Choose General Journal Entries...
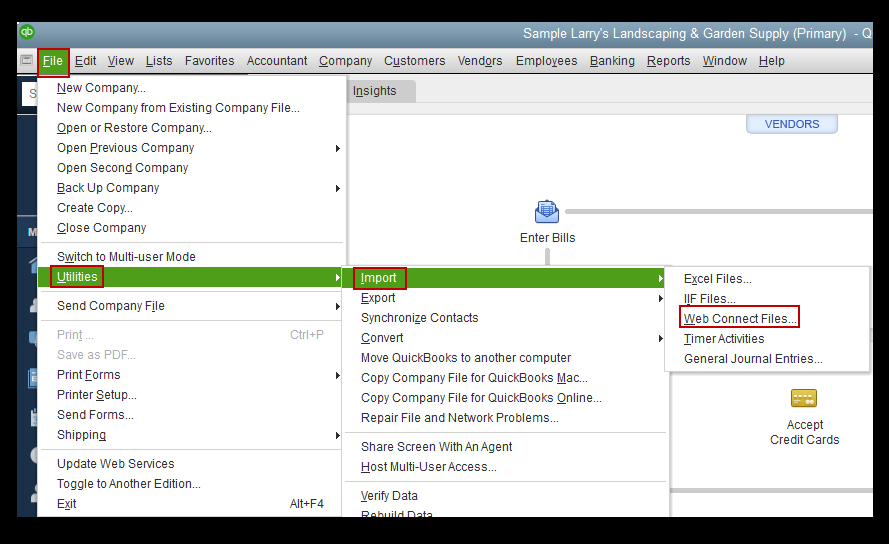The image size is (889, 544). pos(768,359)
